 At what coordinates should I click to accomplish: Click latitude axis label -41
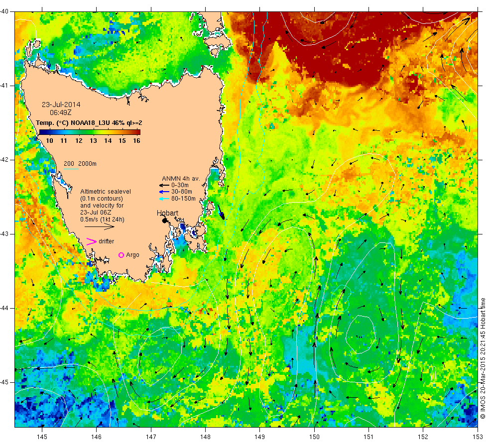tap(4, 86)
